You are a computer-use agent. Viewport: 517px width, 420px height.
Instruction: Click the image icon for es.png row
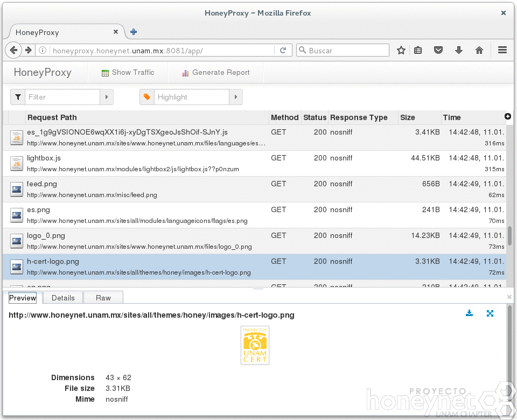coord(17,215)
